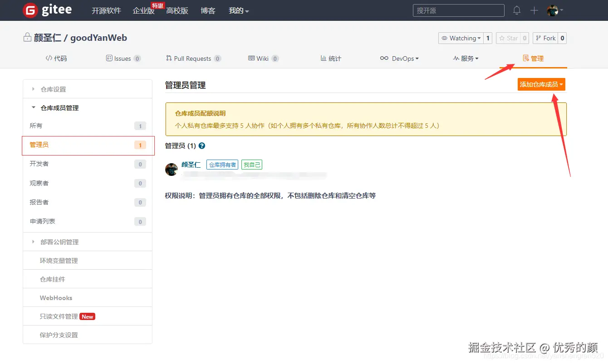Expand 部署公钥管理 sidebar section
608x364 pixels.
(x=87, y=242)
